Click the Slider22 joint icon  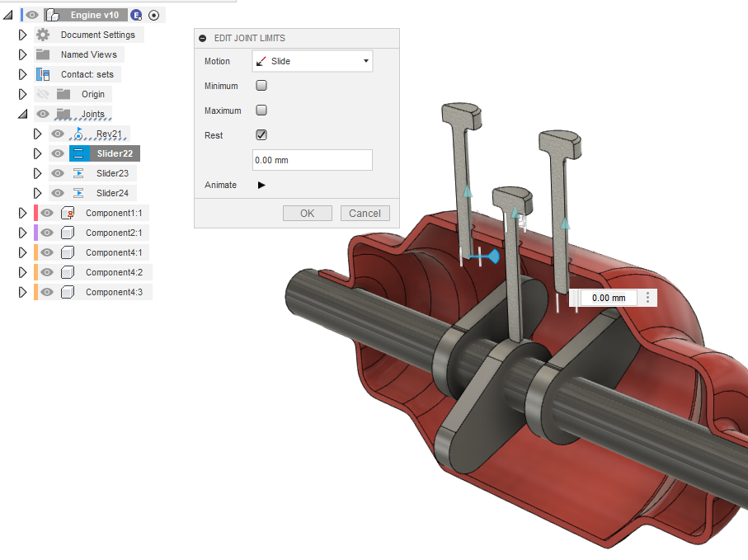79,153
